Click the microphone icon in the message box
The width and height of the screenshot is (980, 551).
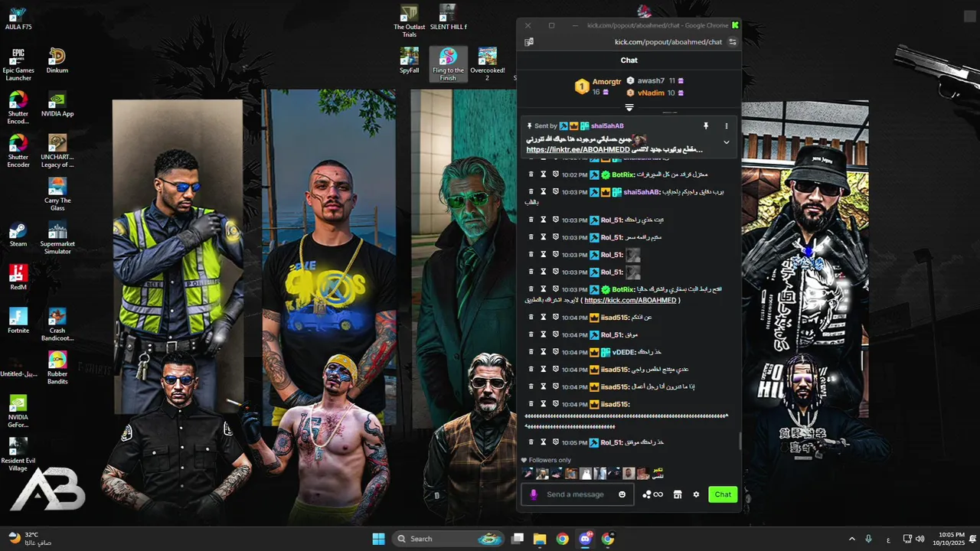[x=534, y=494]
